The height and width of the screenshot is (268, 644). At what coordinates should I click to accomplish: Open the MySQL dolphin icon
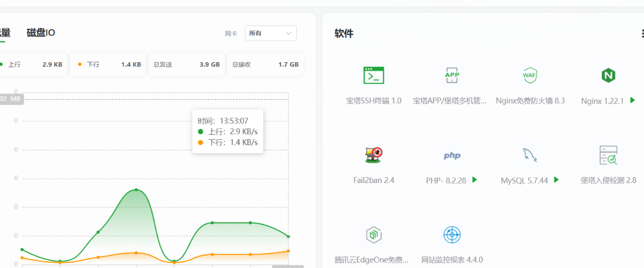tap(530, 155)
